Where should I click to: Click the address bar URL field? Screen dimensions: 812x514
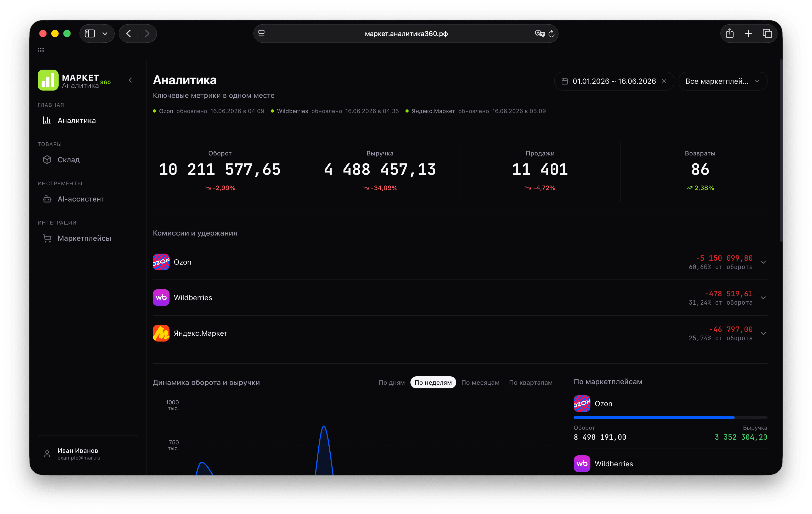click(x=406, y=33)
